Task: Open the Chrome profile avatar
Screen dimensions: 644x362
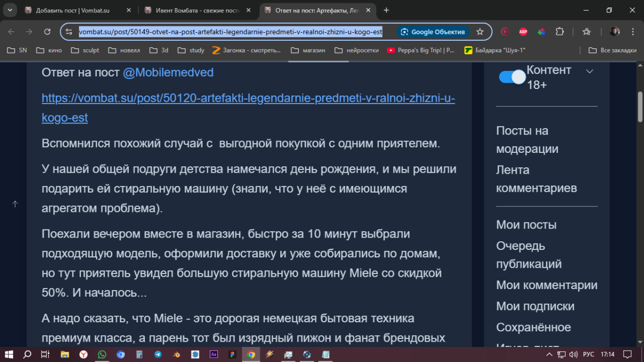Action: [x=615, y=32]
